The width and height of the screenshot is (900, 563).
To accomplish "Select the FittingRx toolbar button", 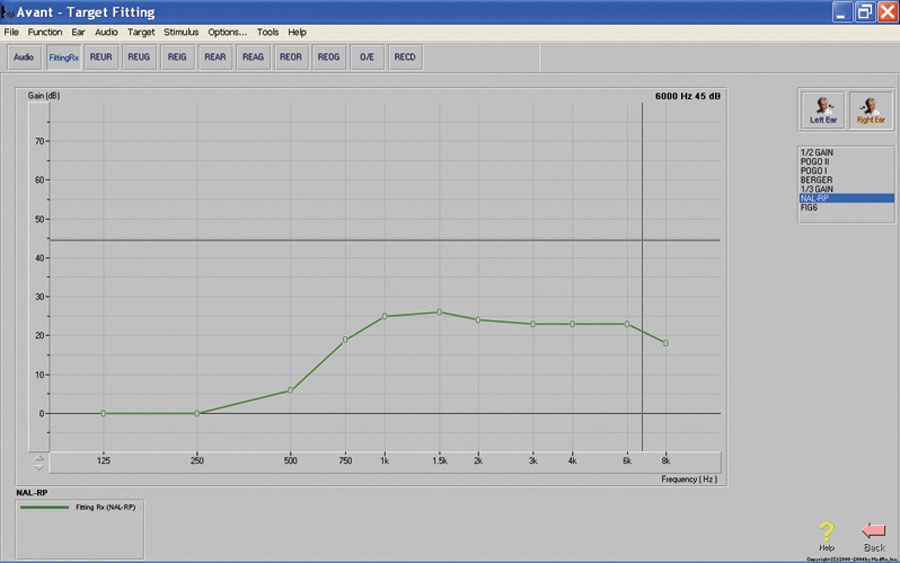I will [x=62, y=57].
